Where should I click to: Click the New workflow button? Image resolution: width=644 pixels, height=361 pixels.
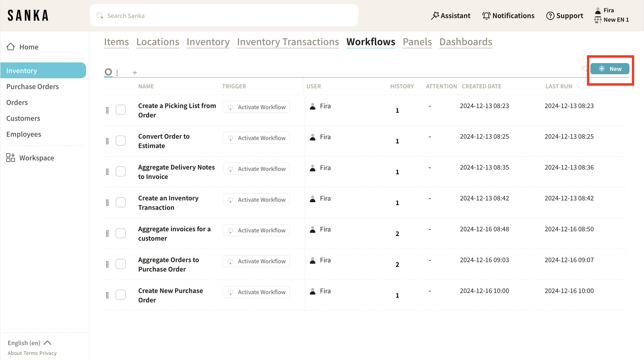tap(610, 69)
